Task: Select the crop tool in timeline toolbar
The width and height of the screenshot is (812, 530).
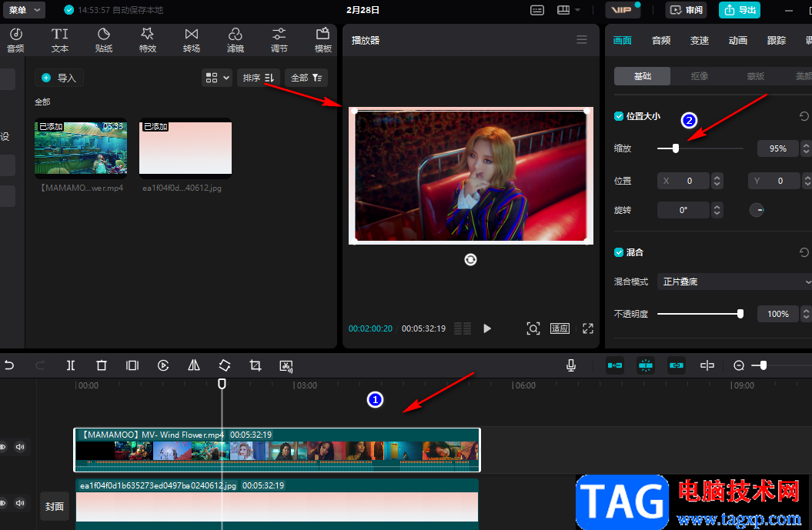Action: [x=256, y=366]
